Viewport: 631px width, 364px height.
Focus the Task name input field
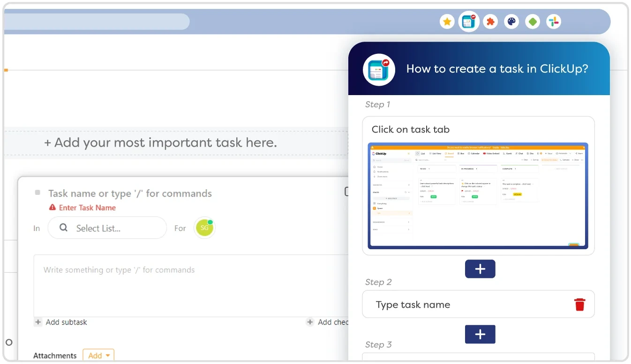point(130,193)
